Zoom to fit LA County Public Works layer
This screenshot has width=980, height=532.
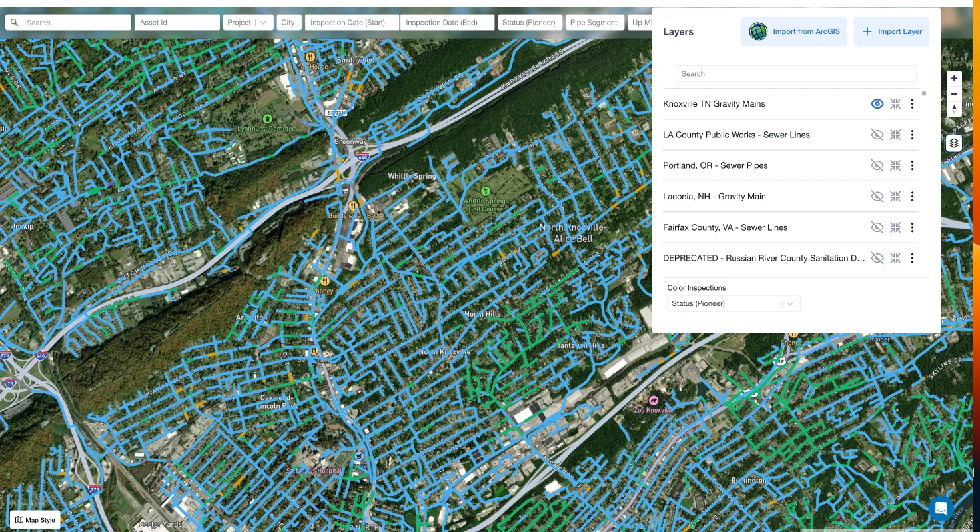point(895,135)
